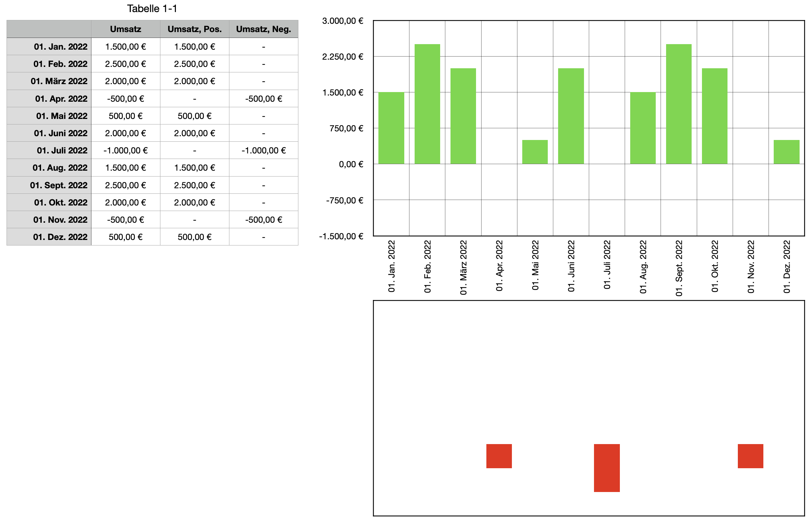Image resolution: width=812 pixels, height=522 pixels.
Task: Click the green Dez. 2022 bar
Action: pyautogui.click(x=786, y=152)
